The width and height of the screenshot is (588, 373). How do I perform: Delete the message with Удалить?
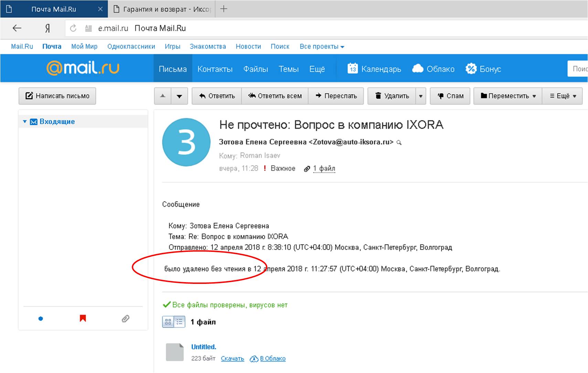click(x=392, y=96)
